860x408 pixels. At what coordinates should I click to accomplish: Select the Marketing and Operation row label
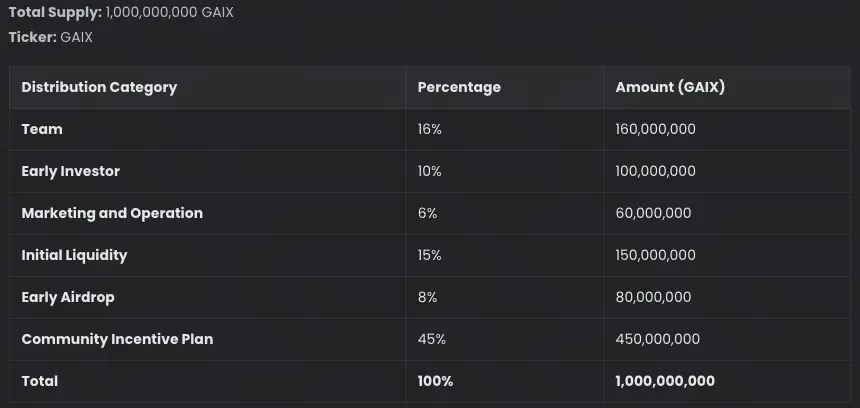[112, 213]
